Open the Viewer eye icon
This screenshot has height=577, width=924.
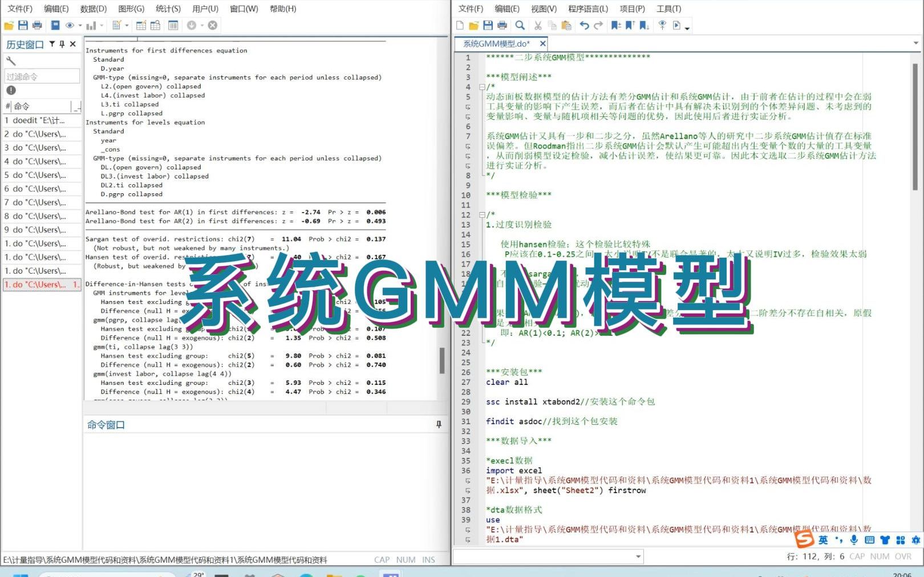(70, 25)
